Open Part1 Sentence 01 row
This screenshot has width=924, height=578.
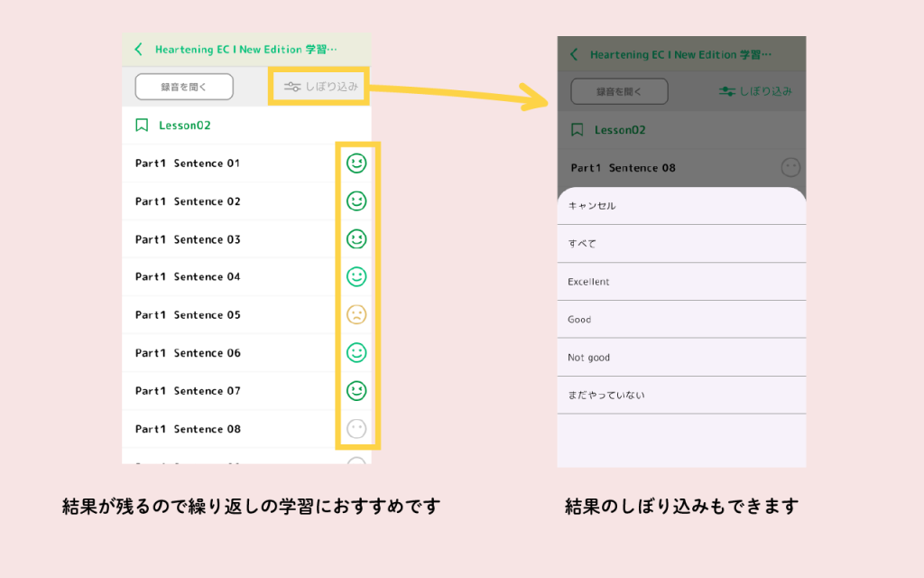pyautogui.click(x=246, y=163)
